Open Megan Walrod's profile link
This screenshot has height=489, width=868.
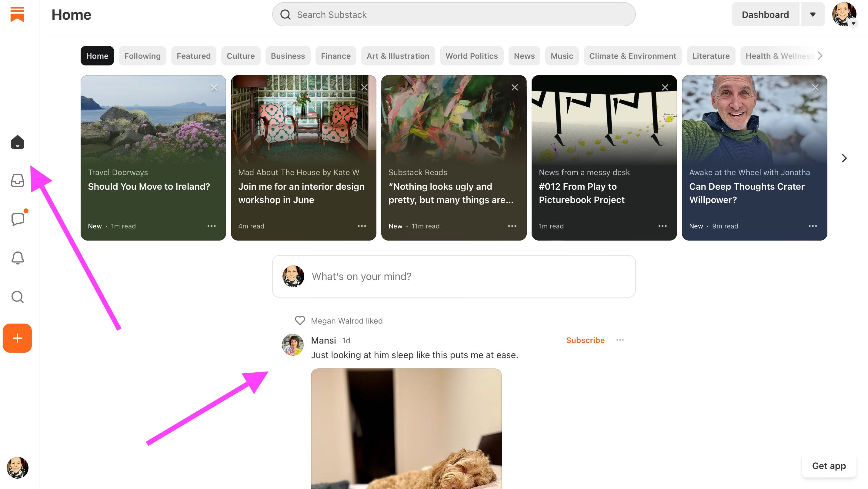pyautogui.click(x=337, y=321)
